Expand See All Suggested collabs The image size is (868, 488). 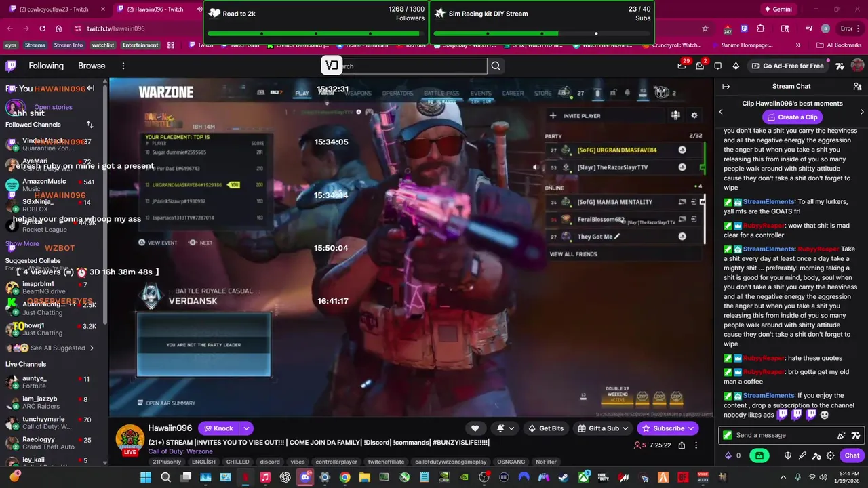(x=62, y=348)
